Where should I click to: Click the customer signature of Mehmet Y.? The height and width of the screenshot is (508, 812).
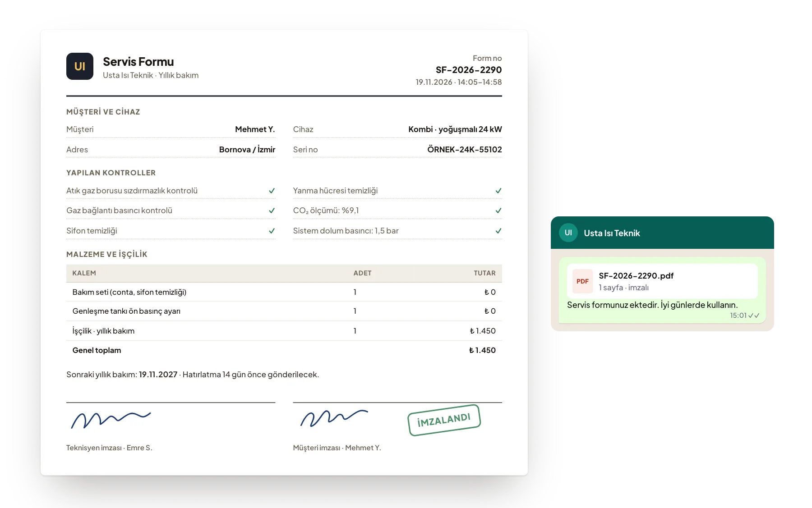(x=334, y=418)
